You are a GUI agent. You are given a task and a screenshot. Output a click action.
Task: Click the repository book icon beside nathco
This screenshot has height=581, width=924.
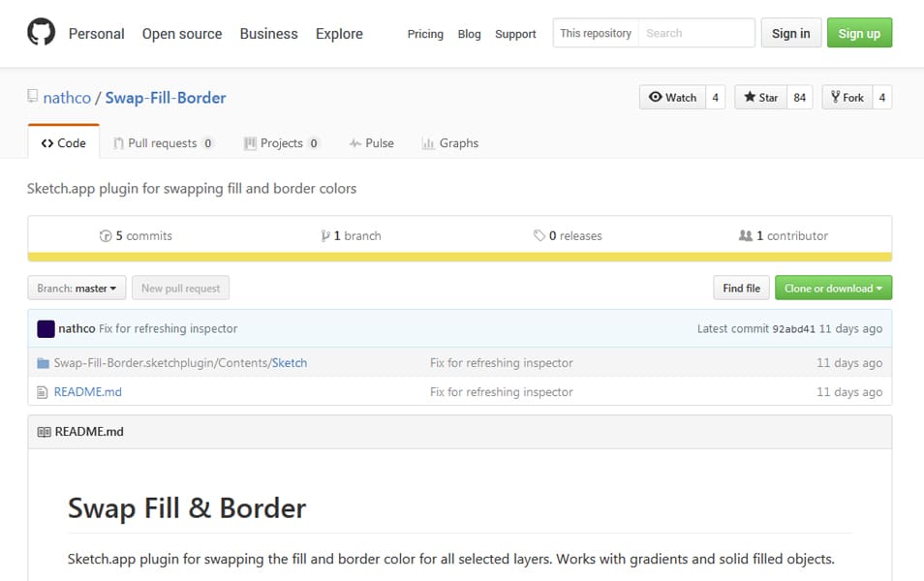[x=32, y=96]
